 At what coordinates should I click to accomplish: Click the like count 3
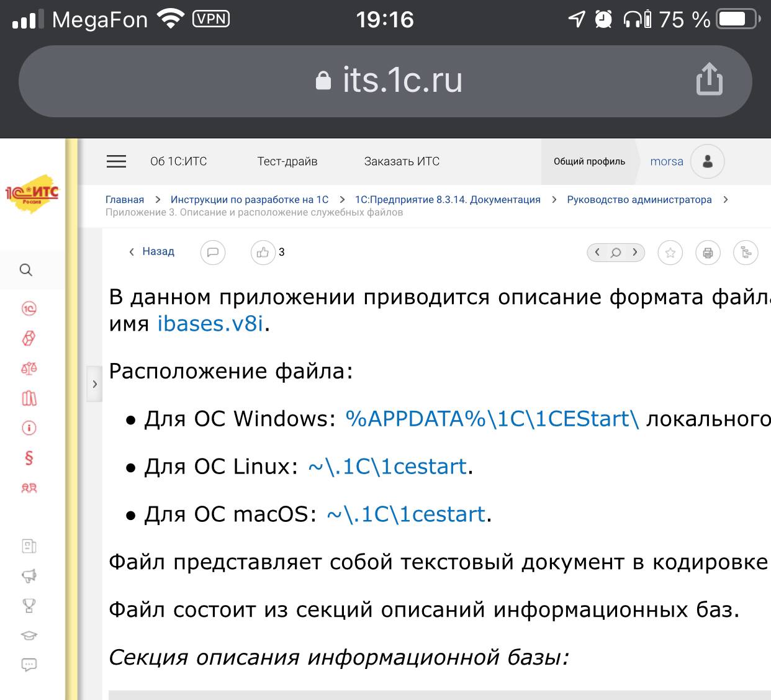tap(281, 252)
